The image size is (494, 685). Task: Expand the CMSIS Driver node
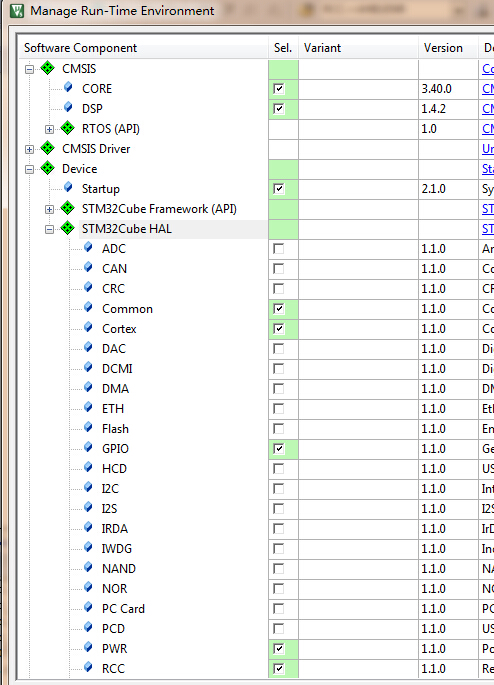tap(29, 149)
